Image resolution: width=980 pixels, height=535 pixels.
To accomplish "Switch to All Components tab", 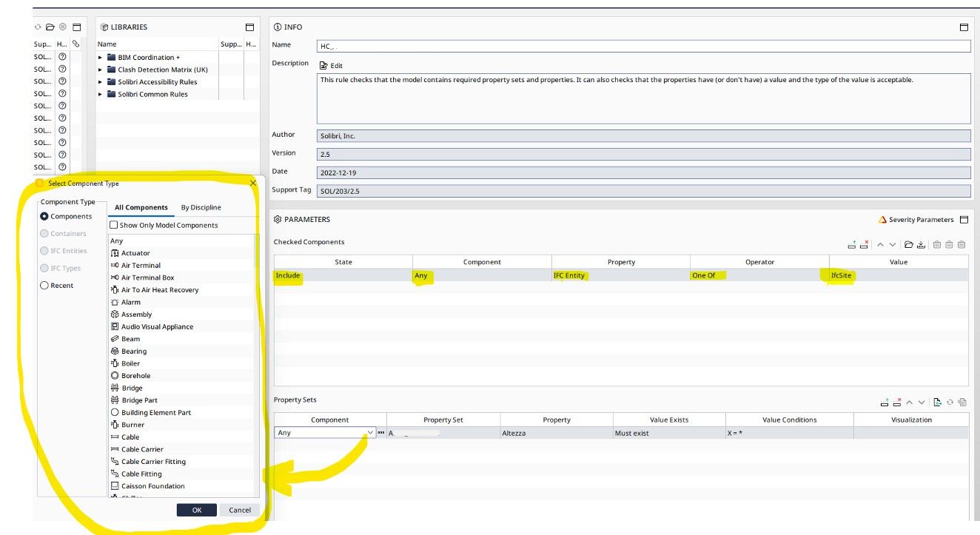I will [x=141, y=207].
